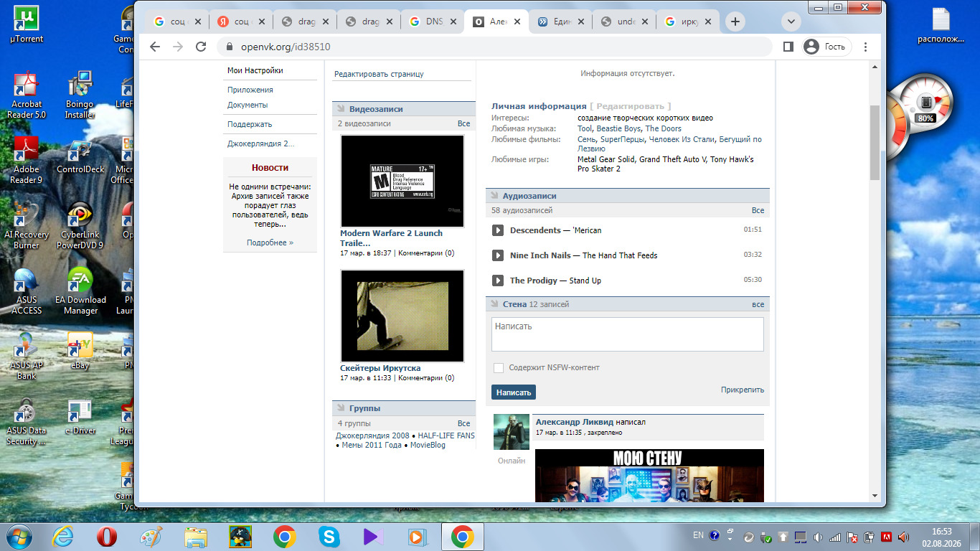Select the Adobe Reader 9 desktop icon

click(x=27, y=160)
